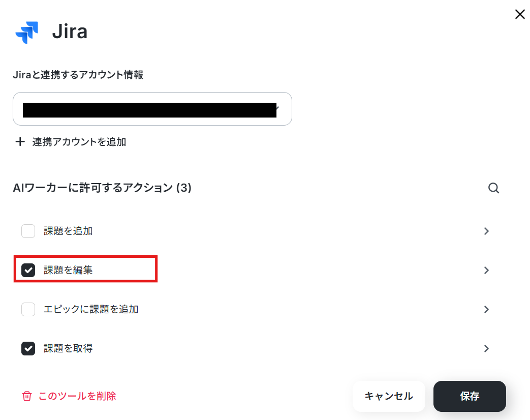
Task: Open the linked account dropdown
Action: pos(152,109)
